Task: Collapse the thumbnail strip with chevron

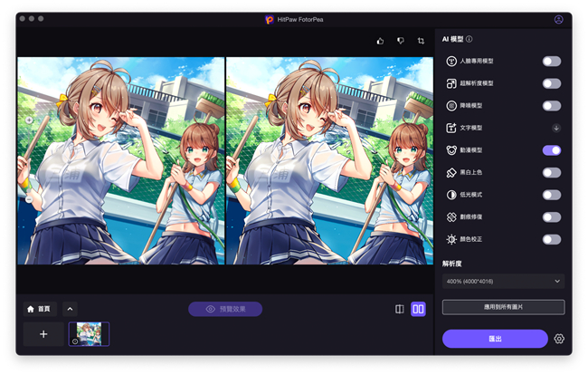Action: pyautogui.click(x=70, y=309)
